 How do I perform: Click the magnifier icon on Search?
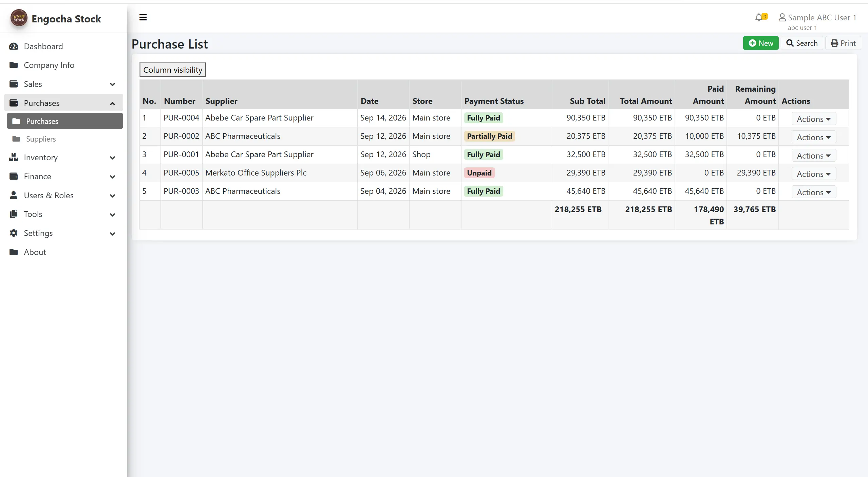click(x=790, y=43)
